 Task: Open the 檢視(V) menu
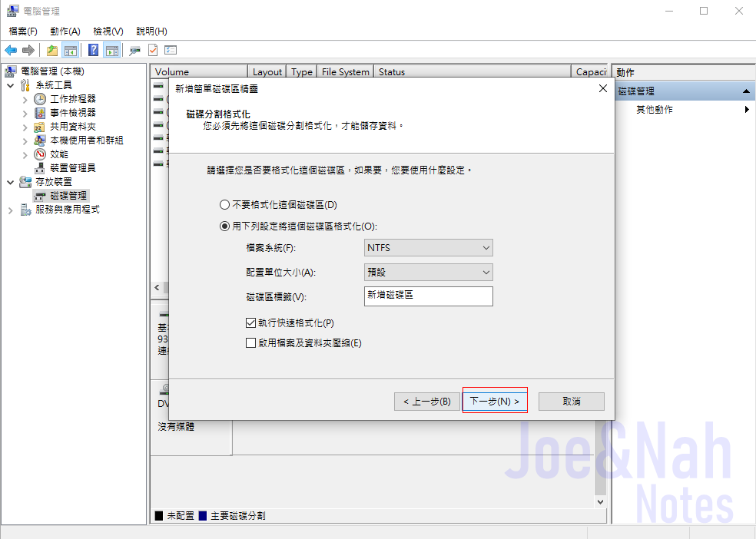click(x=107, y=31)
